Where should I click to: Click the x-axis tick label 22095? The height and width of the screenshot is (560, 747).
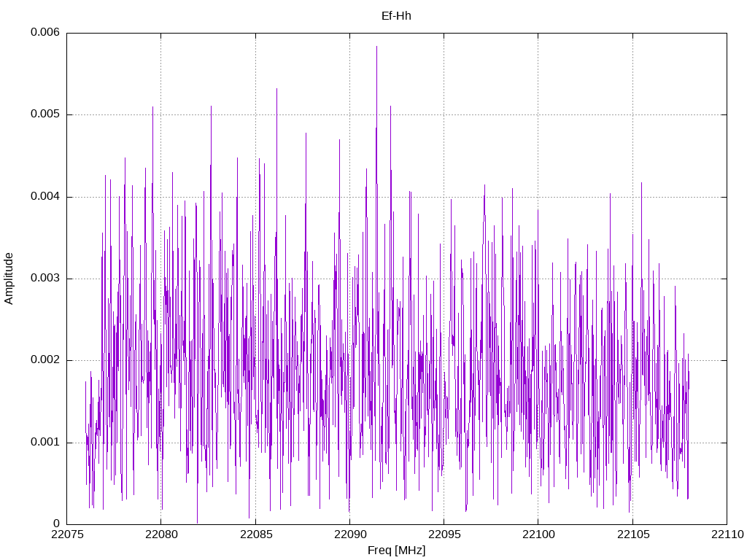[444, 534]
